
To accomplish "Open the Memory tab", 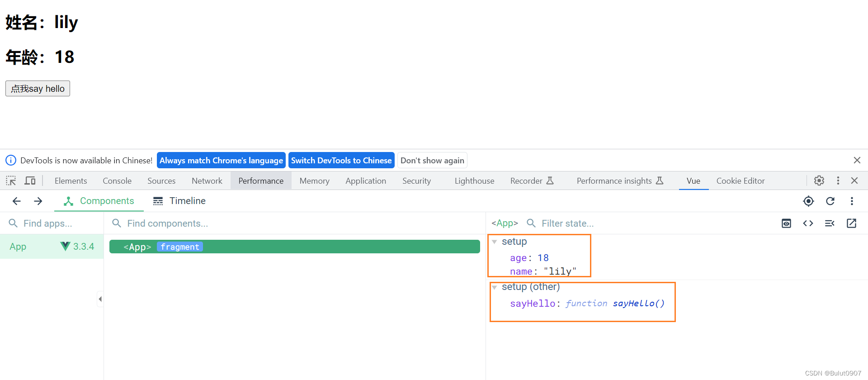I will coord(315,181).
